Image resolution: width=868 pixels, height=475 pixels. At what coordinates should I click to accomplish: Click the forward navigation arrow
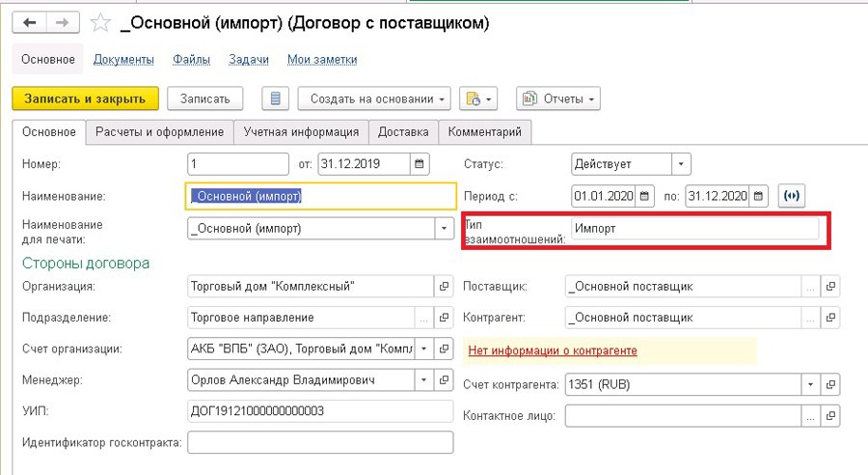point(61,20)
